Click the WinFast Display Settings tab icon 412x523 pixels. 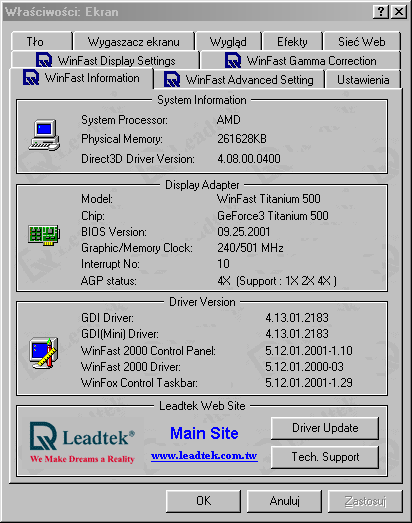(x=44, y=60)
